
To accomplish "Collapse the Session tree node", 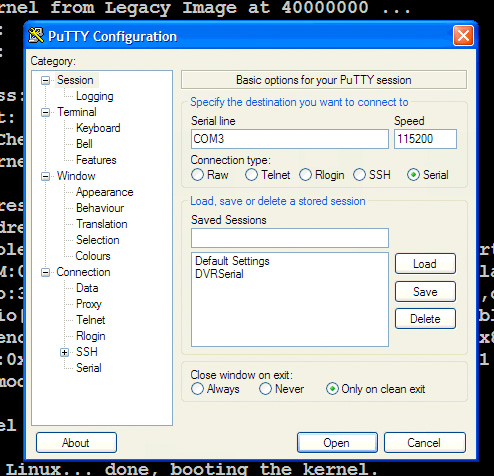I will (x=45, y=80).
